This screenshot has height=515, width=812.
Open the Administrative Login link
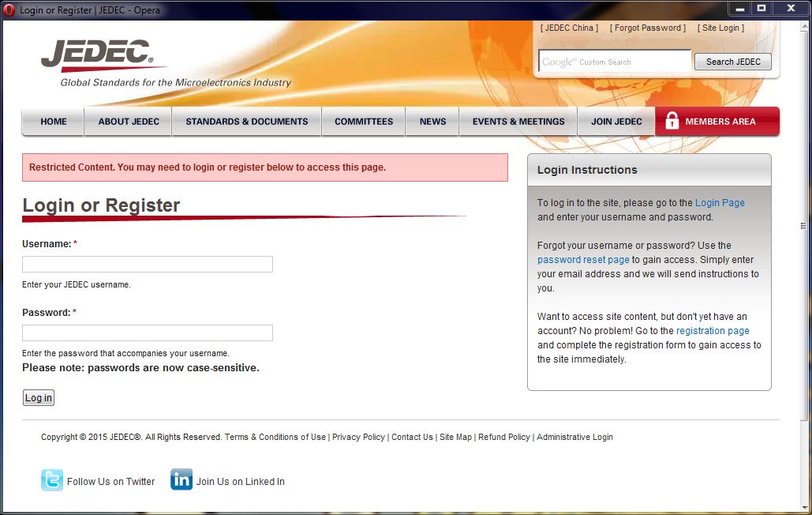click(x=574, y=437)
